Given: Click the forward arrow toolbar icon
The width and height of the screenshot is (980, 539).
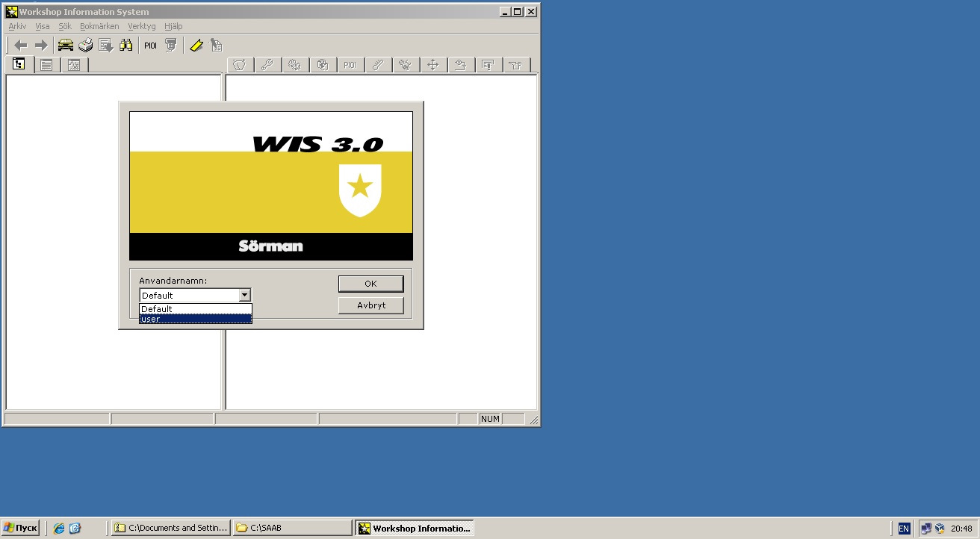Looking at the screenshot, I should [x=41, y=46].
